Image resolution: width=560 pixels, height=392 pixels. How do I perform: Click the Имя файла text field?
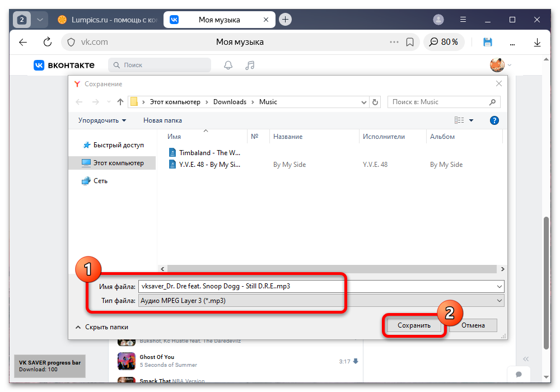point(316,286)
